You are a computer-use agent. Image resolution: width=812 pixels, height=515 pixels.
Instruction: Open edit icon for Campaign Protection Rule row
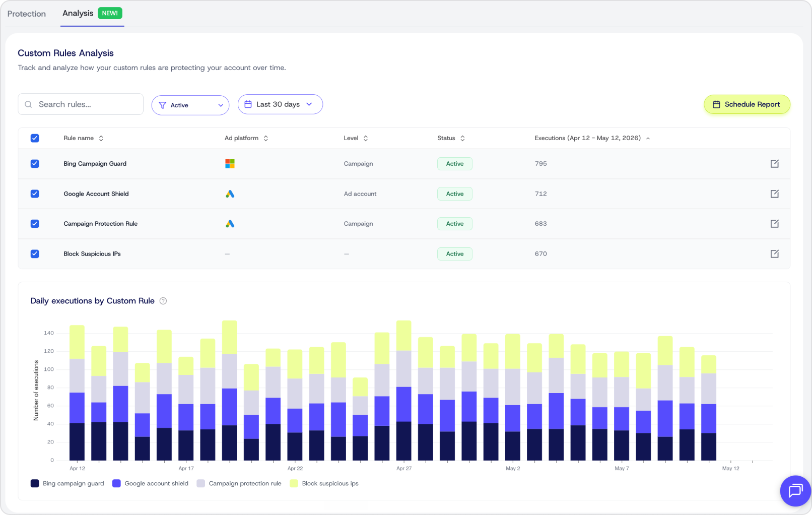click(x=775, y=224)
